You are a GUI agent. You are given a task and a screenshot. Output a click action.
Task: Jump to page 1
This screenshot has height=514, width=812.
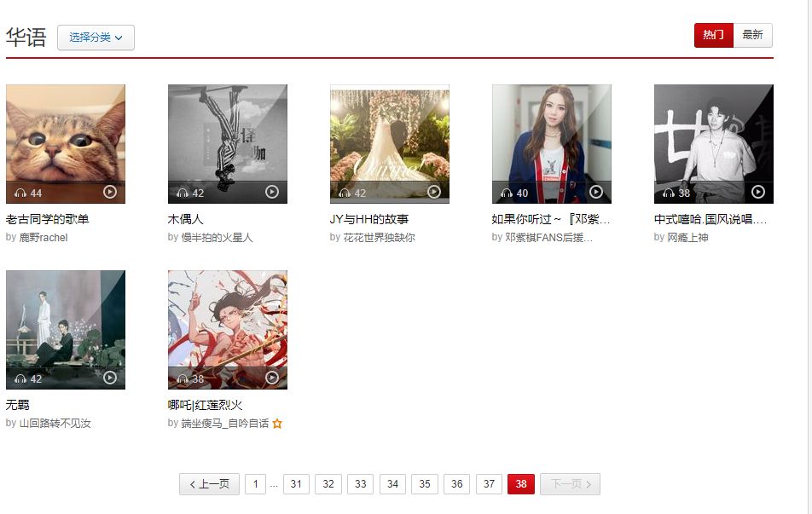255,484
